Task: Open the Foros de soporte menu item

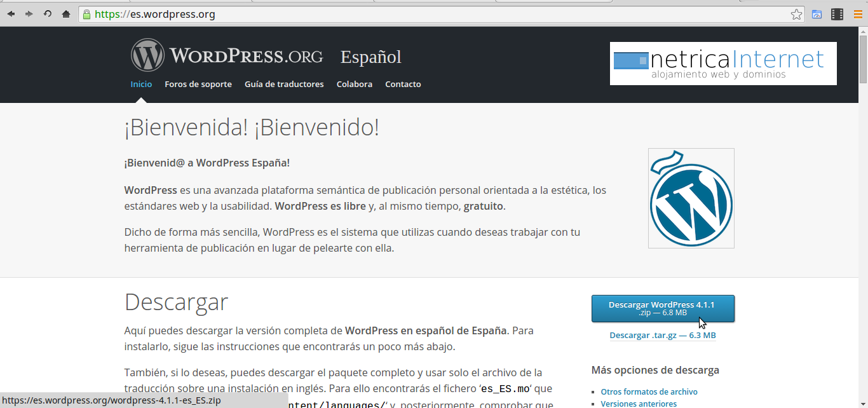Action: click(198, 84)
